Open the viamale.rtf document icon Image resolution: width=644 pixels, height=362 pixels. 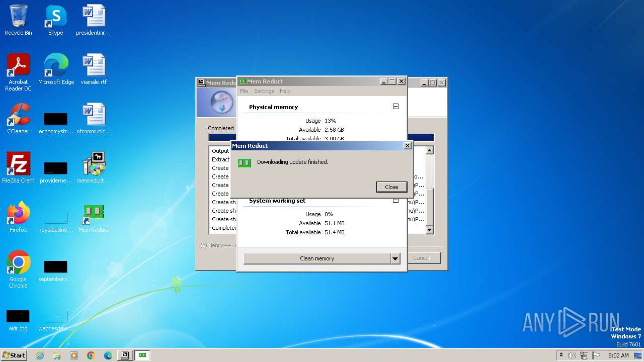click(94, 69)
